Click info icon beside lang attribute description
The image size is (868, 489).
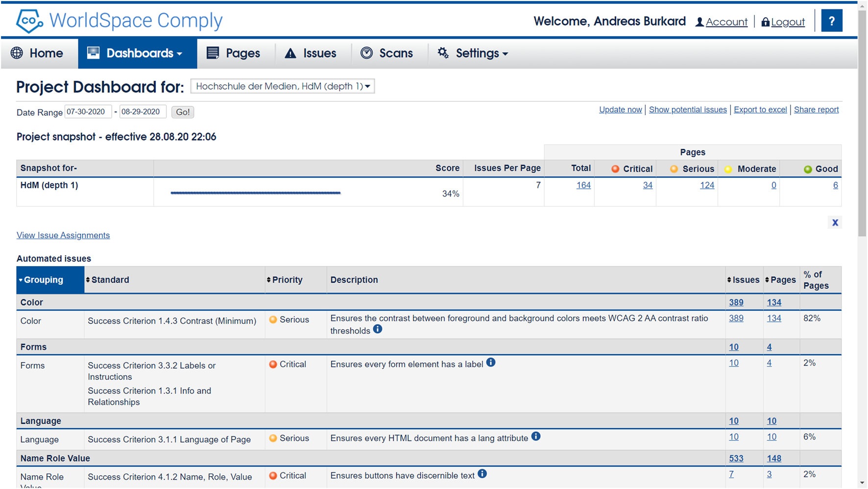pos(536,437)
